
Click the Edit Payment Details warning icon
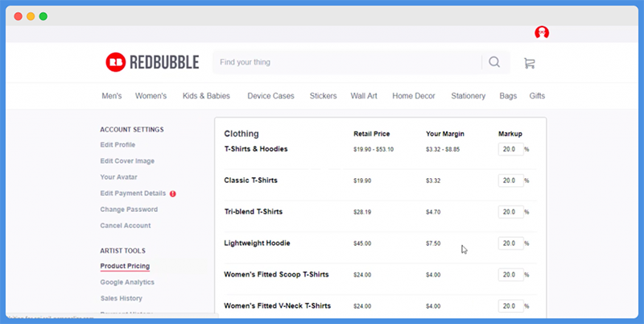(173, 193)
